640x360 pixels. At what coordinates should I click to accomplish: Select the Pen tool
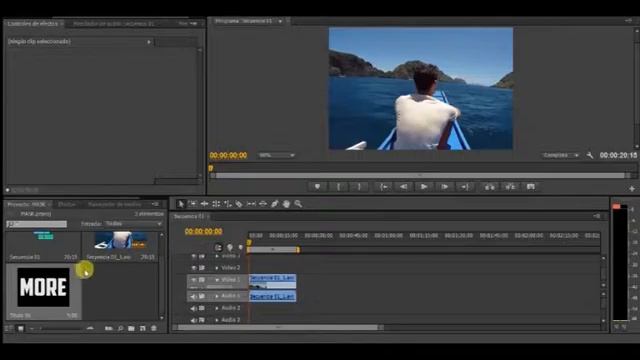(x=275, y=204)
